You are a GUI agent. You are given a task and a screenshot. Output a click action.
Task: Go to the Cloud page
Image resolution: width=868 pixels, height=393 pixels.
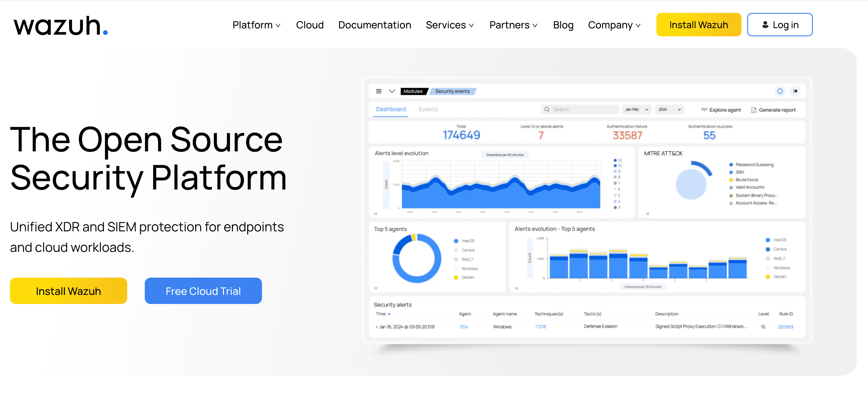pyautogui.click(x=310, y=25)
